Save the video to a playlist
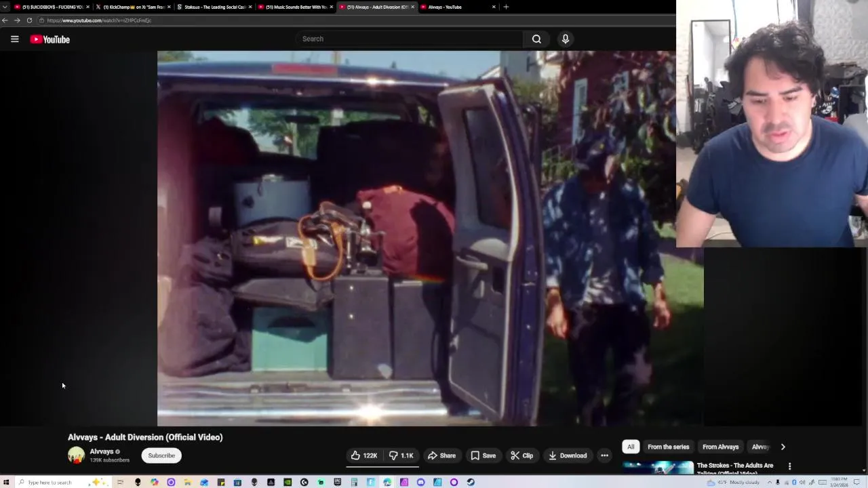This screenshot has width=868, height=488. coord(484,455)
